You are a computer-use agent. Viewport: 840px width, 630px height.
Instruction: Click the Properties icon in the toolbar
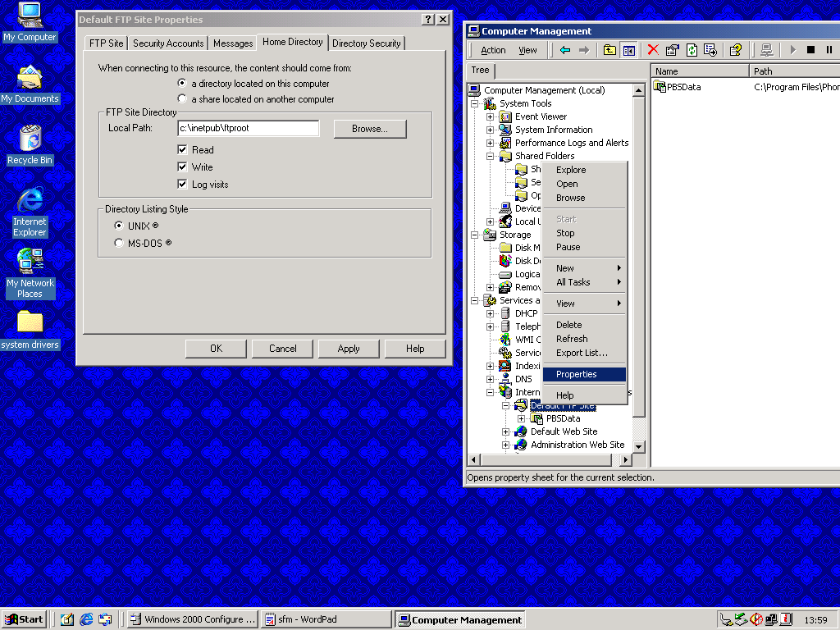[x=672, y=50]
